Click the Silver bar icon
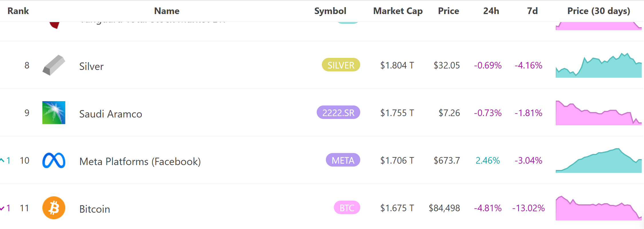Image resolution: width=644 pixels, height=229 pixels. (54, 65)
